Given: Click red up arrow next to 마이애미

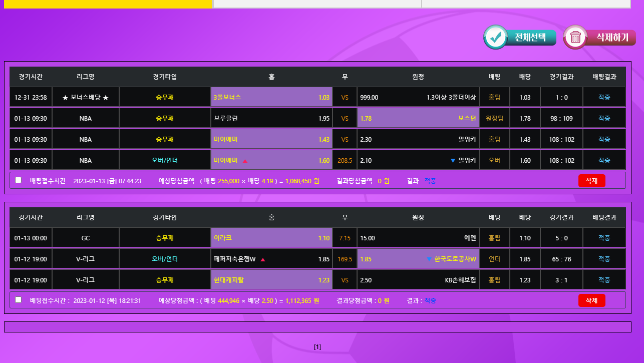Looking at the screenshot, I should 245,161.
